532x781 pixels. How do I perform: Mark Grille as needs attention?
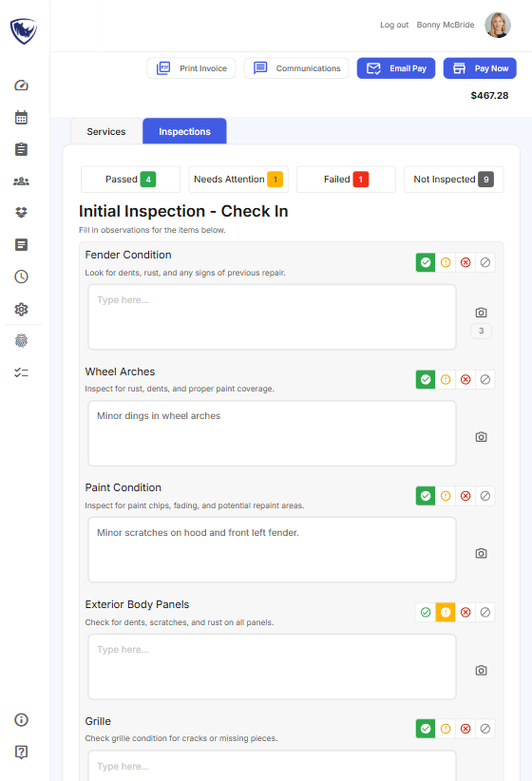point(446,729)
